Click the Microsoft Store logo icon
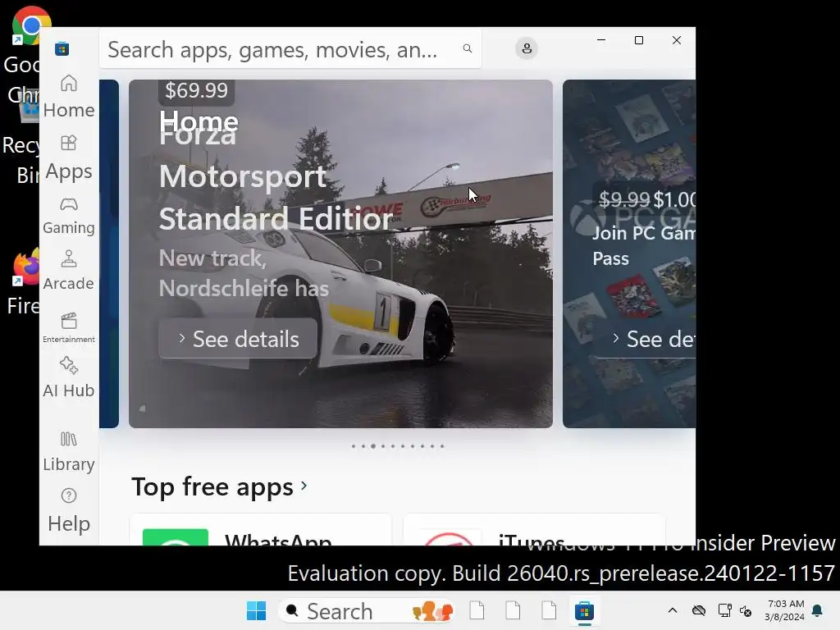 [62, 48]
